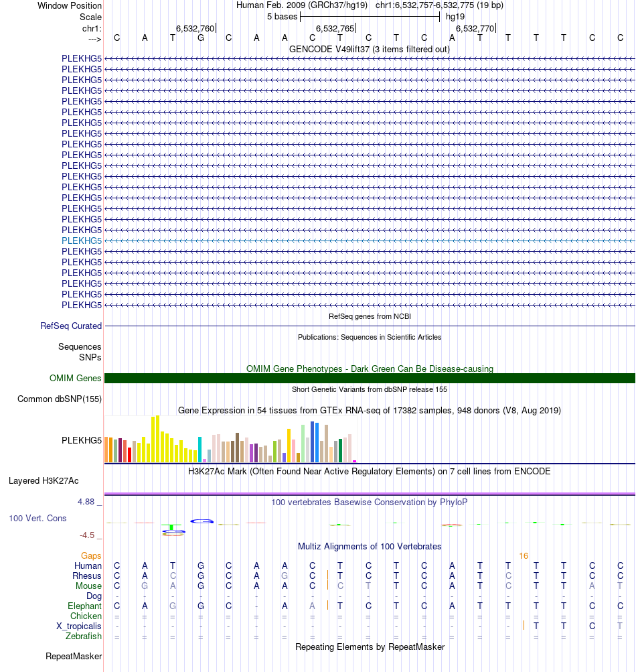Select the Rhesus alignment row label
This screenshot has width=636, height=672.
tap(87, 576)
